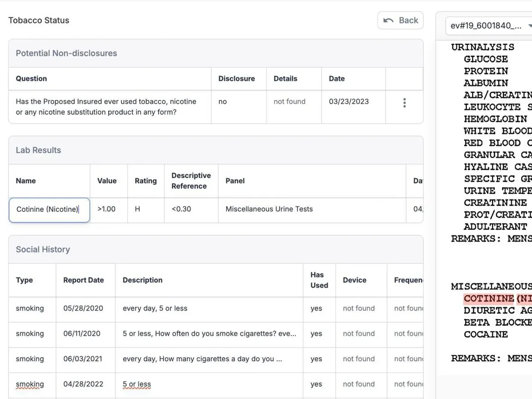Click the "every day, How many cigarettes" description

click(x=203, y=359)
